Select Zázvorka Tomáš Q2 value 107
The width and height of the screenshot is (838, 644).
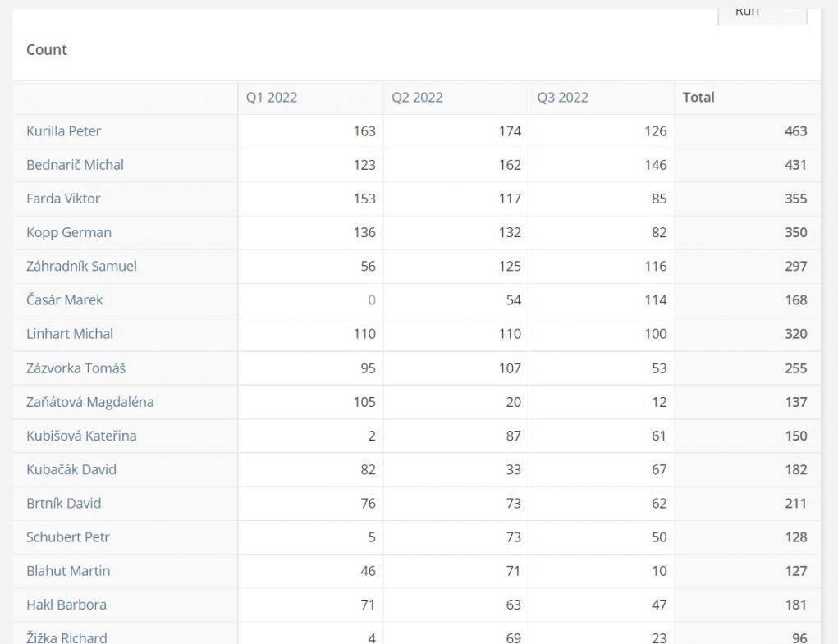pos(510,368)
